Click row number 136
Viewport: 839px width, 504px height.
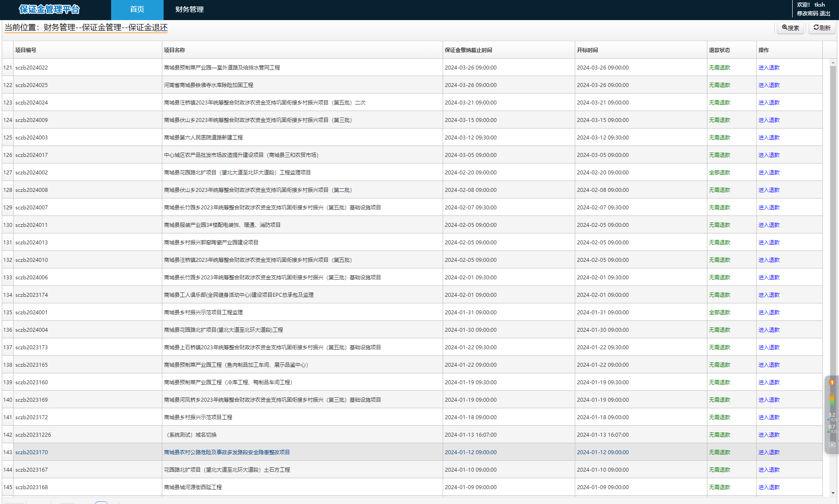pos(7,330)
